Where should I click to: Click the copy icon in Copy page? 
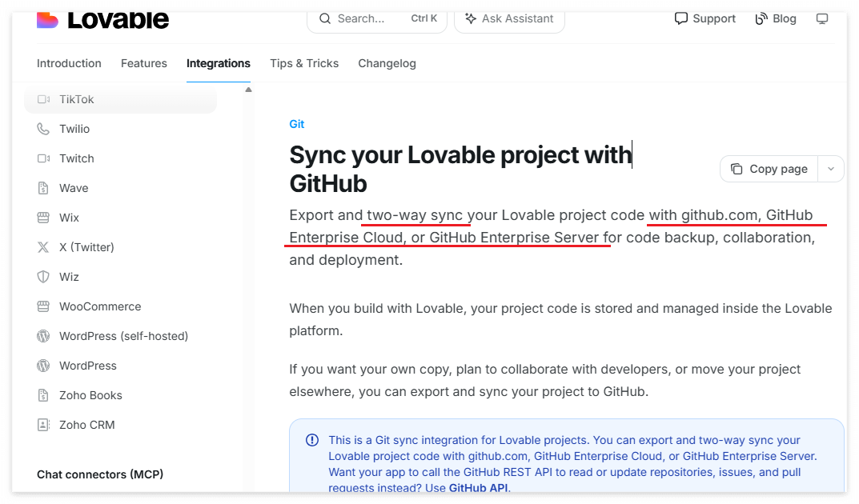737,169
